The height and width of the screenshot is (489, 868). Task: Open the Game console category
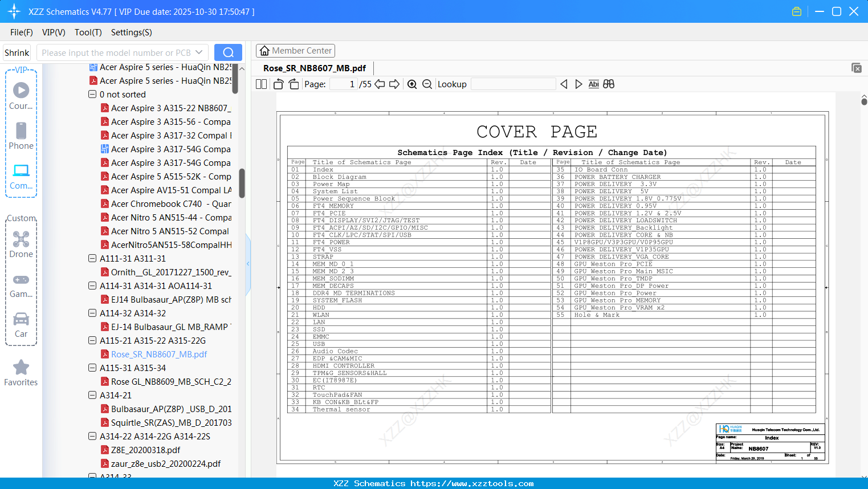[21, 285]
